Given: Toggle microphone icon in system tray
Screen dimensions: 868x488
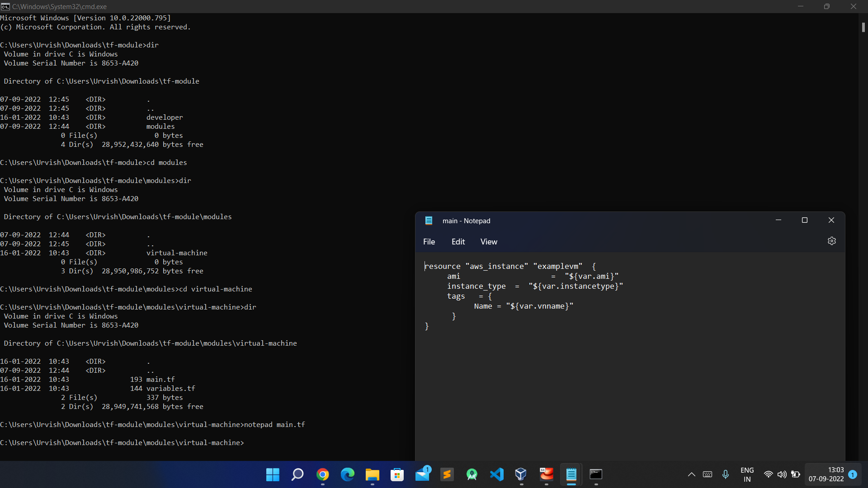Looking at the screenshot, I should pyautogui.click(x=725, y=474).
